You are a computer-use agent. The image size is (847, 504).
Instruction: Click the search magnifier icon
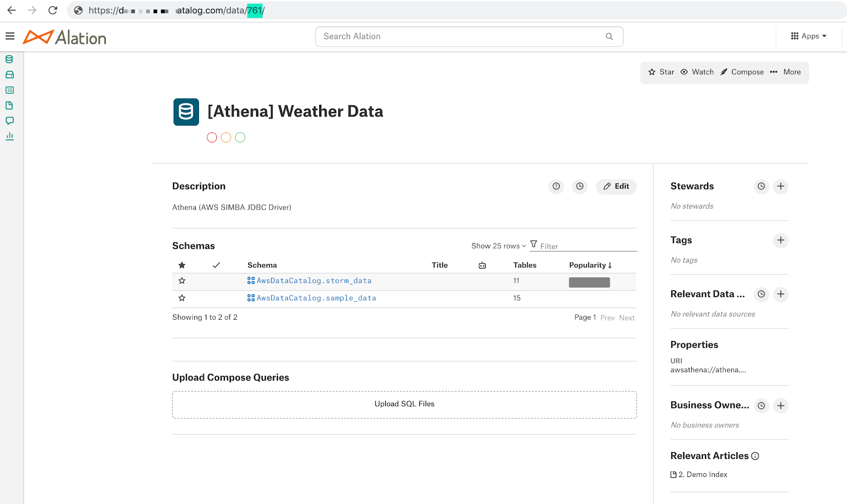pyautogui.click(x=609, y=37)
